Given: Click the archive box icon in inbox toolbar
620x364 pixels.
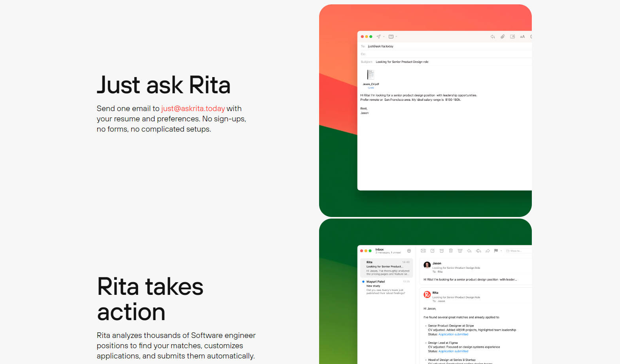Looking at the screenshot, I should (x=442, y=251).
